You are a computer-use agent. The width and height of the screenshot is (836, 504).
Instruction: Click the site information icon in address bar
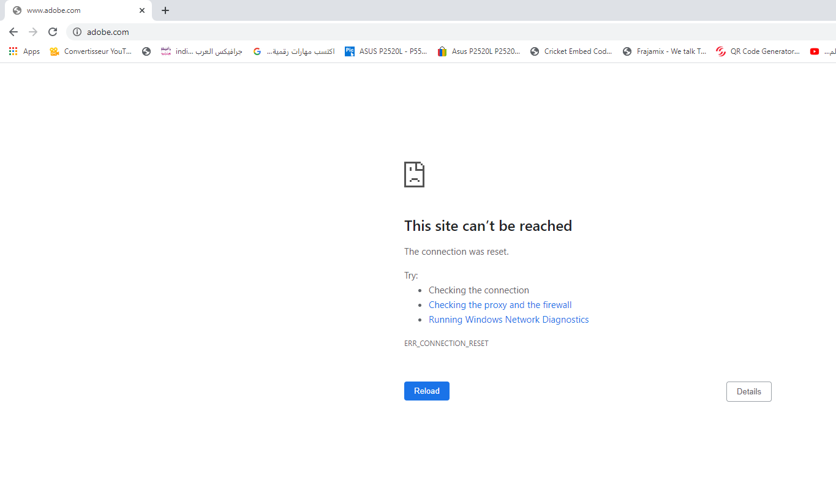tap(77, 32)
